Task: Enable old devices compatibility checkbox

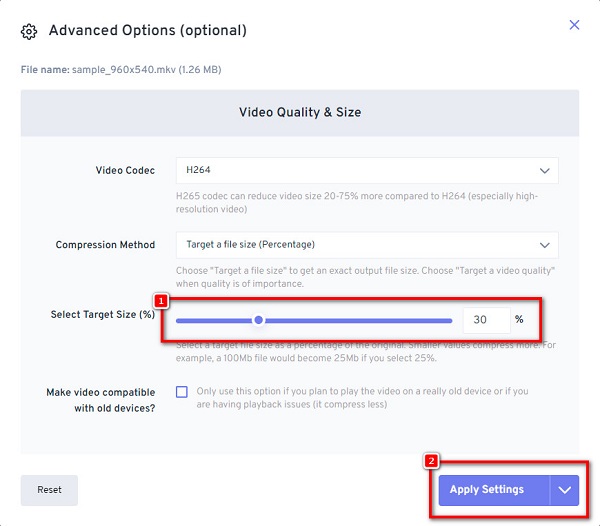Action: pyautogui.click(x=182, y=392)
